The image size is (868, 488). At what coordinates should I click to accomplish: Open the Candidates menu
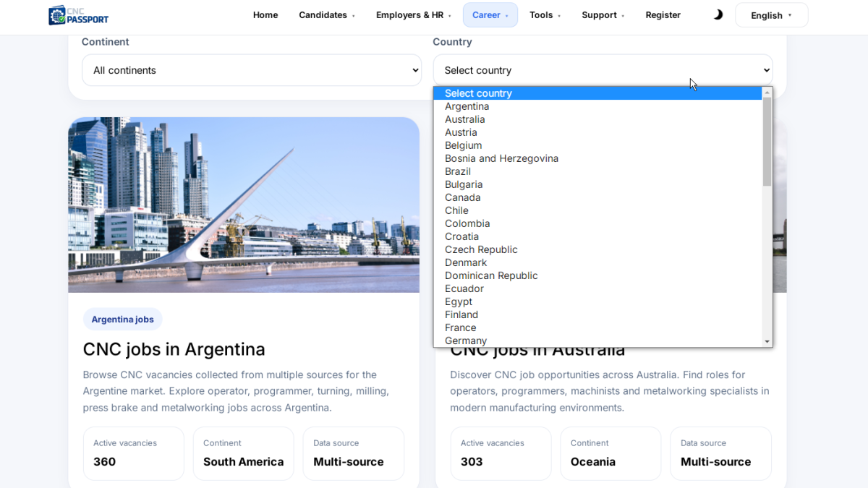(327, 15)
